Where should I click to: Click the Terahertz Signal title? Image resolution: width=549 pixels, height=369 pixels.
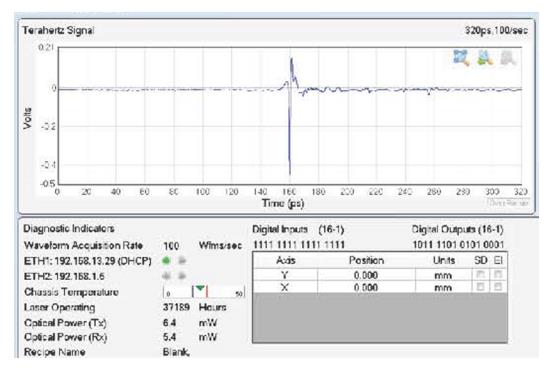pos(58,30)
